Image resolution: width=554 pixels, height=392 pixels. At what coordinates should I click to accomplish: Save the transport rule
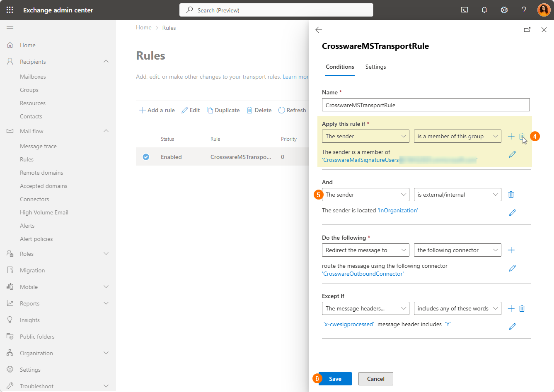coord(335,379)
